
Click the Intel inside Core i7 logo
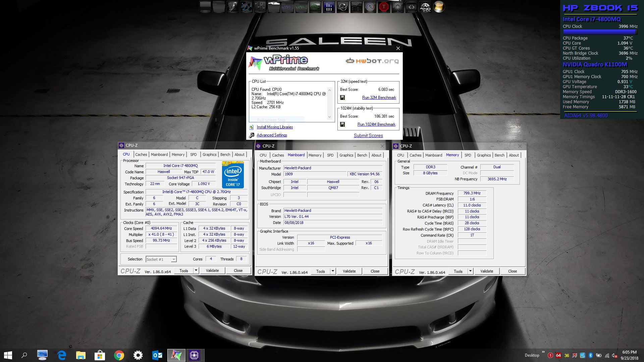233,175
